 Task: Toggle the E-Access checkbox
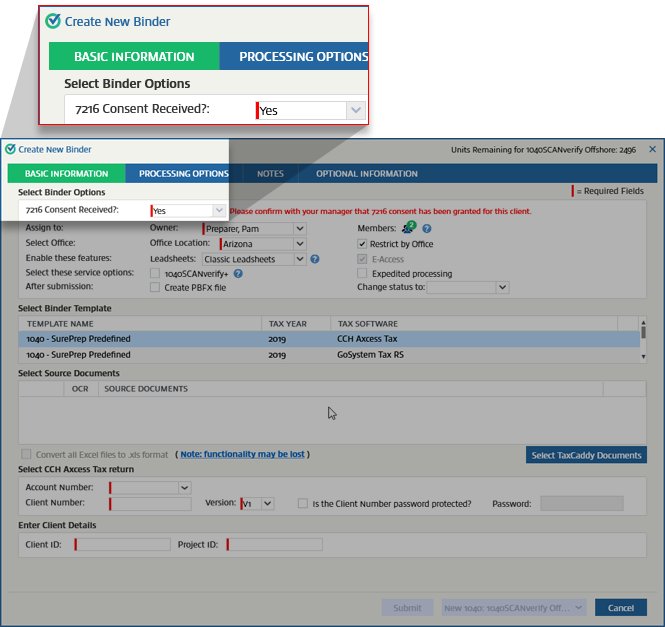point(362,259)
